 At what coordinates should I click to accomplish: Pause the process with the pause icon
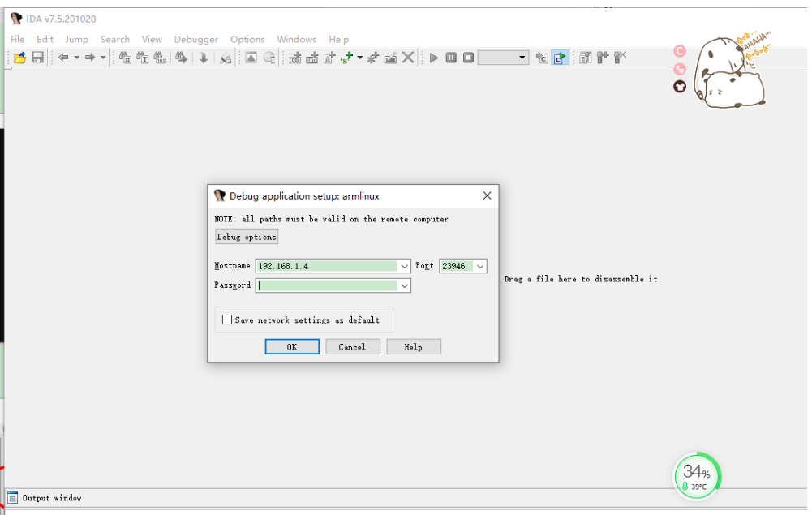[451, 58]
